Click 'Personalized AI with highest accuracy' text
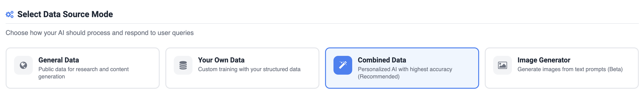This screenshot has width=644, height=100. (405, 69)
